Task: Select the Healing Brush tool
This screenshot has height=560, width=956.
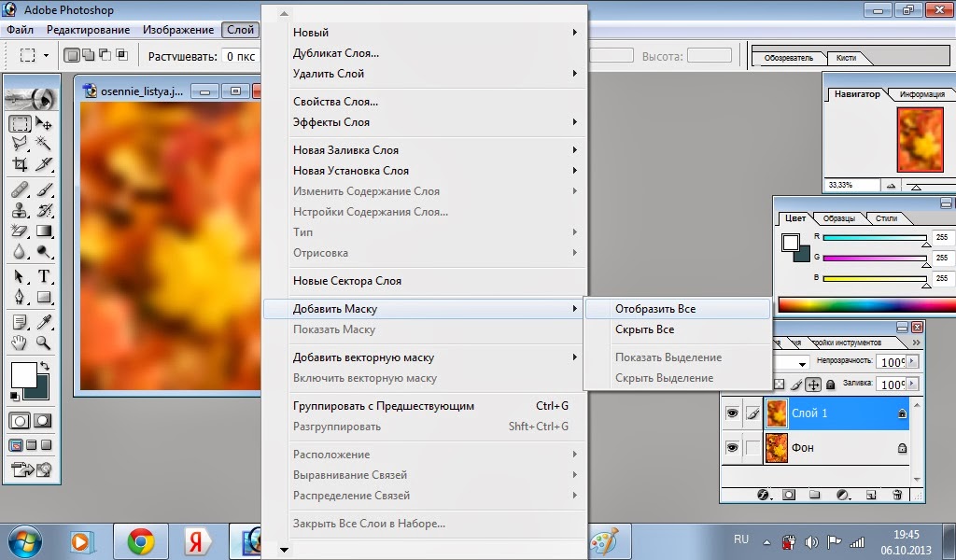Action: click(20, 189)
